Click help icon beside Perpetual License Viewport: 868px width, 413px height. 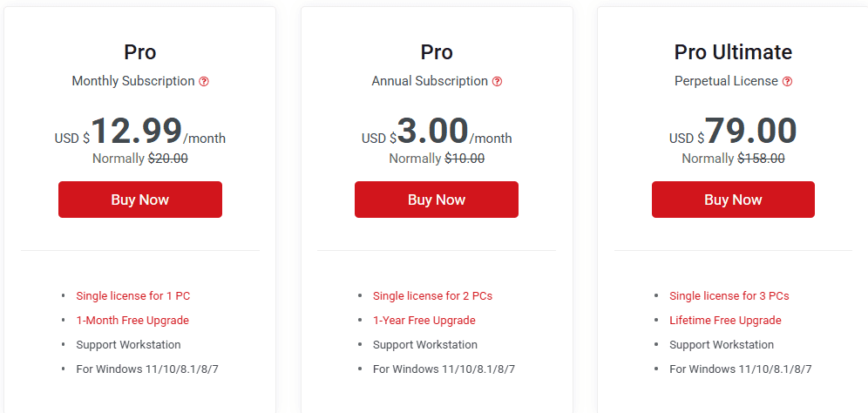tap(787, 81)
